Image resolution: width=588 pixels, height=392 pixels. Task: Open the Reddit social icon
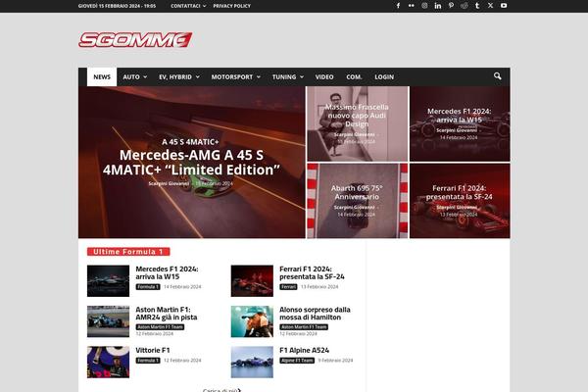coord(465,6)
